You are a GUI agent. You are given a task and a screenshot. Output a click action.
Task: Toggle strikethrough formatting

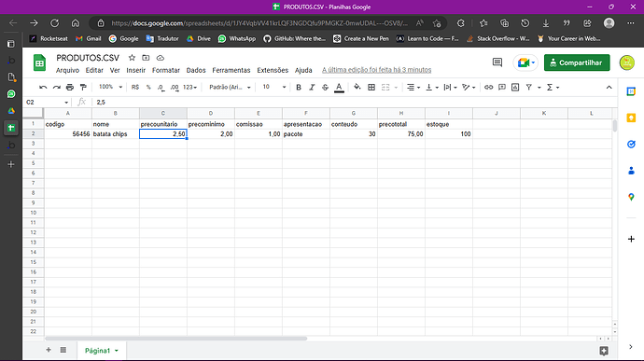tap(325, 87)
